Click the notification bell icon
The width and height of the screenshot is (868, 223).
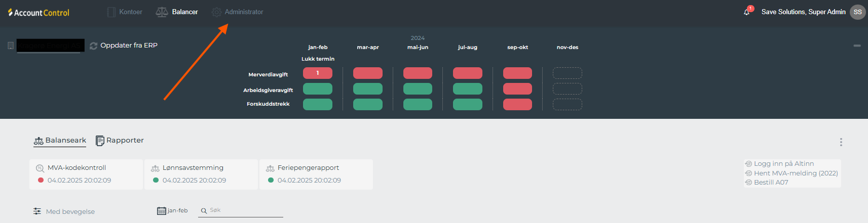pos(746,12)
